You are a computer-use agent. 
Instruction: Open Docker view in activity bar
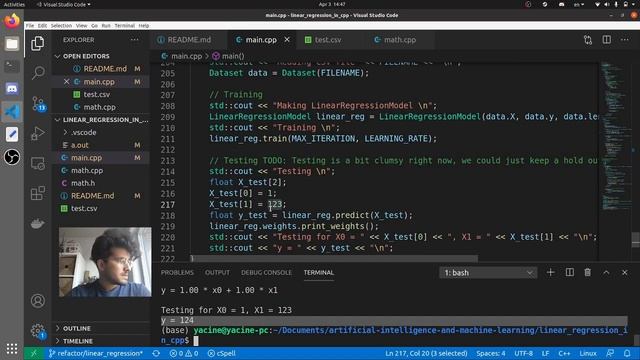coord(38,223)
